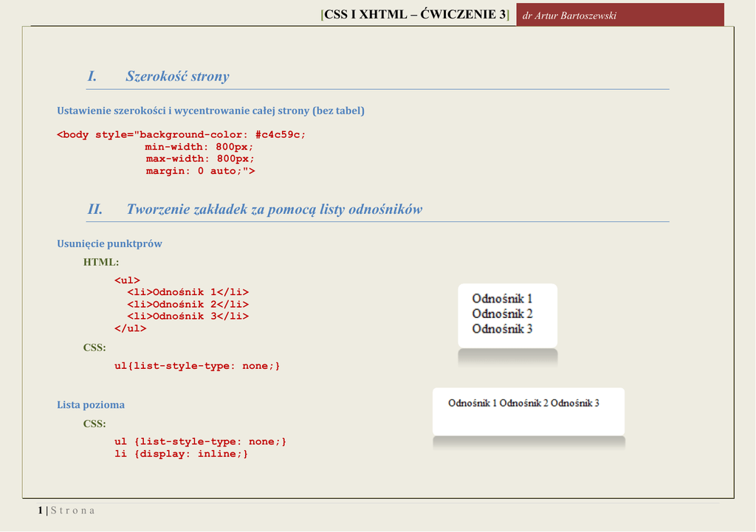
Task: Select the closing </ul> tag code line
Action: pos(130,328)
